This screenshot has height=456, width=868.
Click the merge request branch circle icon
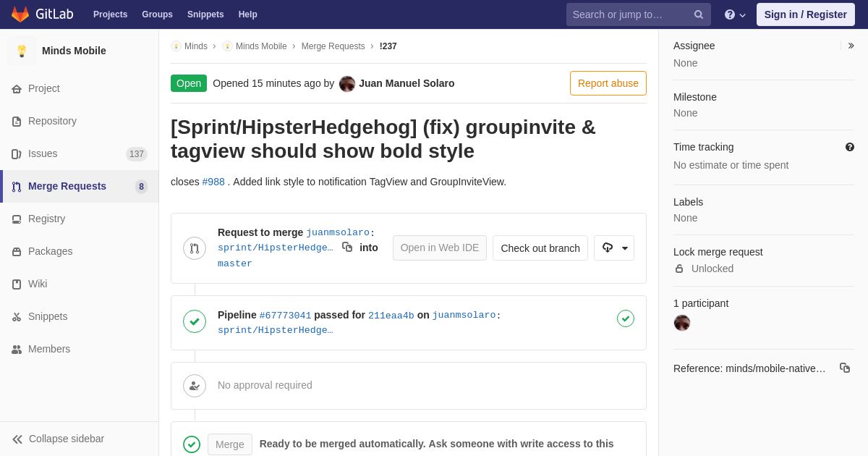(195, 248)
